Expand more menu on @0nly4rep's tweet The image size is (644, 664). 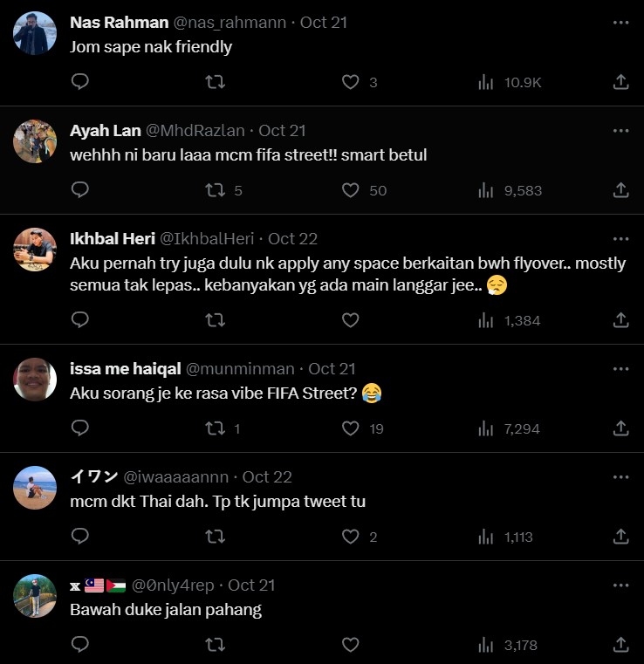tap(620, 585)
